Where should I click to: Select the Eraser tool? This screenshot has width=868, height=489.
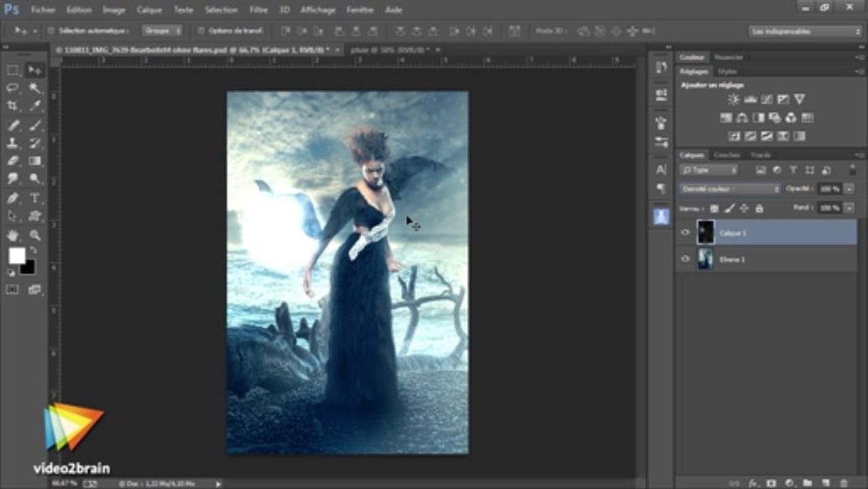[13, 161]
